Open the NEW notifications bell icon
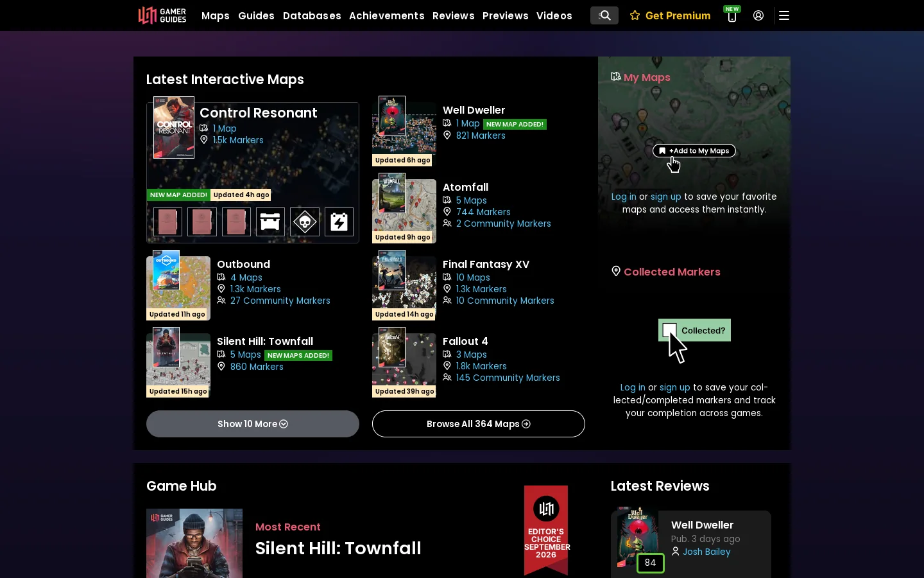Image resolution: width=924 pixels, height=578 pixels. [x=732, y=15]
